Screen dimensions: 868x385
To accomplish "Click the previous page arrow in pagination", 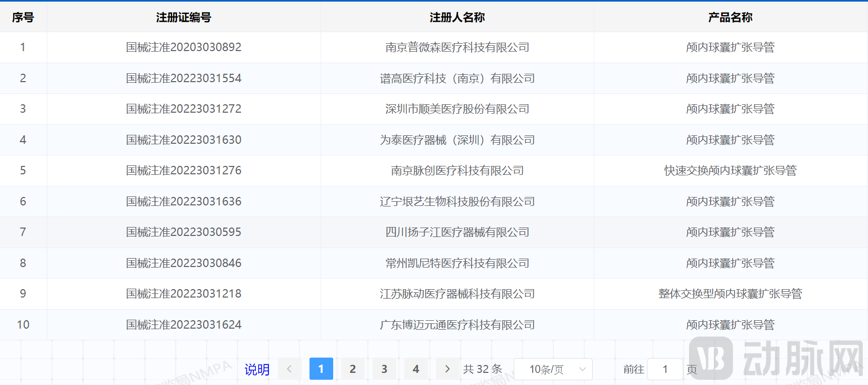I will (290, 369).
